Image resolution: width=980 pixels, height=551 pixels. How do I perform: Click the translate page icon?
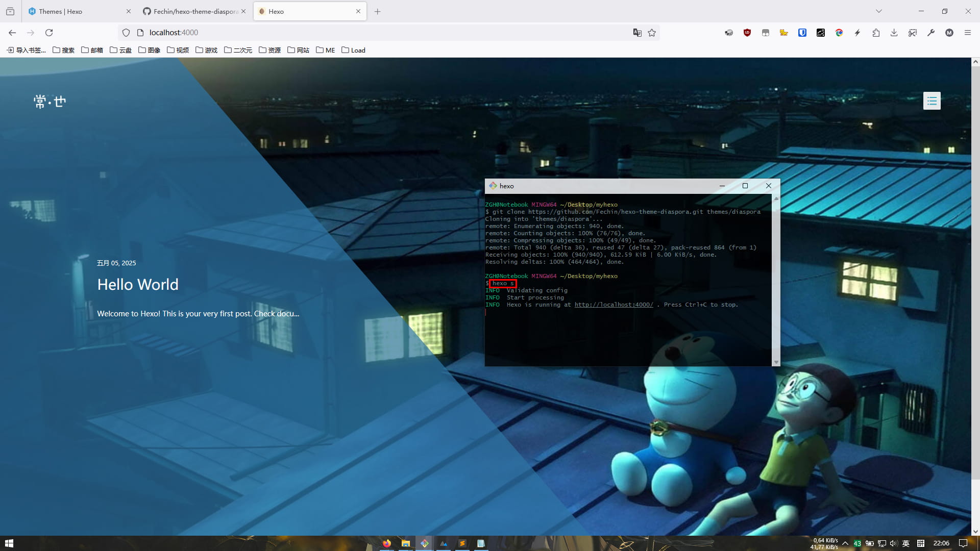(x=637, y=33)
